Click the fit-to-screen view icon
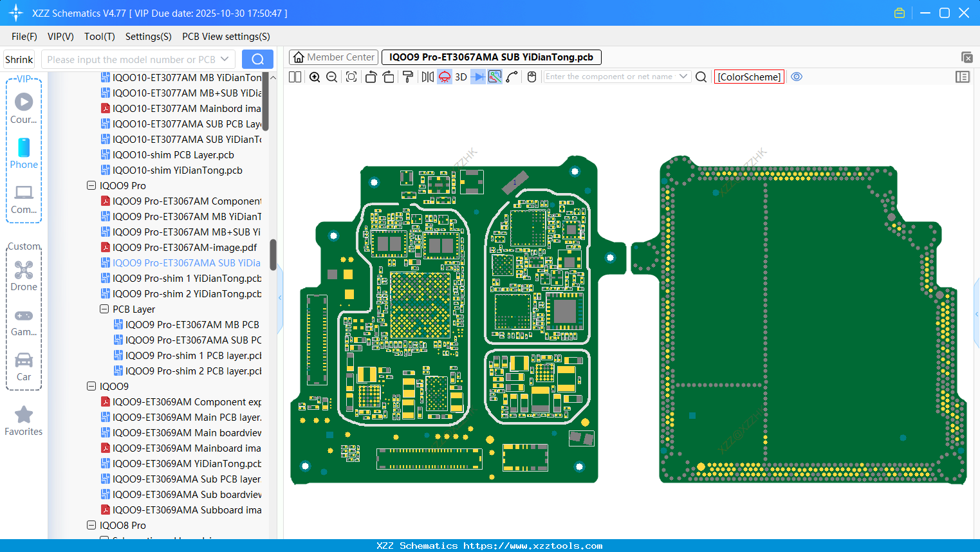This screenshot has height=552, width=980. (x=351, y=77)
